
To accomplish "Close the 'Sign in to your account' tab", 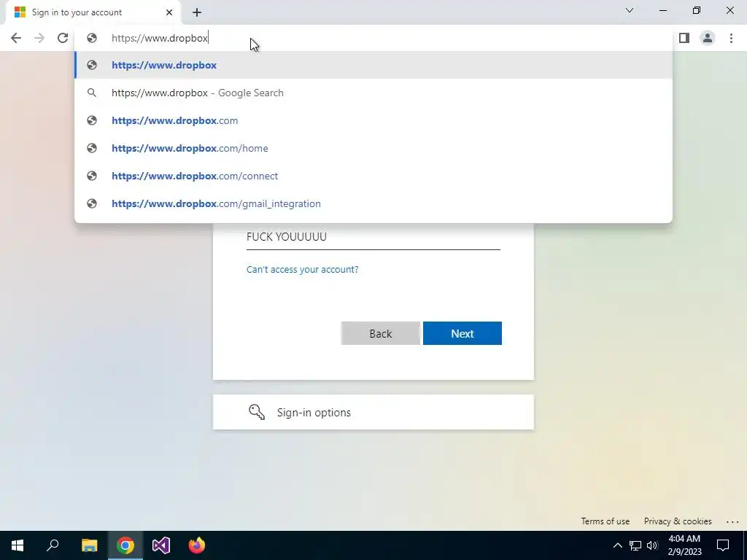I will click(169, 12).
